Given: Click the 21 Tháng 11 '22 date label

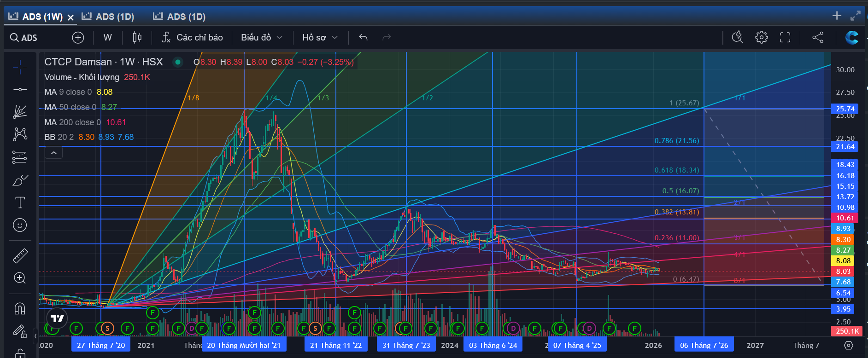Looking at the screenshot, I should [x=336, y=345].
